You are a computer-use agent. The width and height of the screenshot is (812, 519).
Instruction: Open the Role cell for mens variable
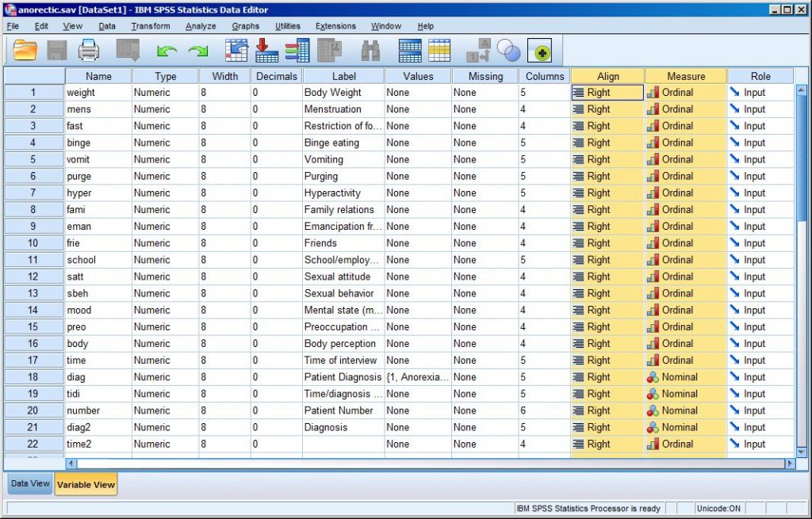pyautogui.click(x=760, y=109)
